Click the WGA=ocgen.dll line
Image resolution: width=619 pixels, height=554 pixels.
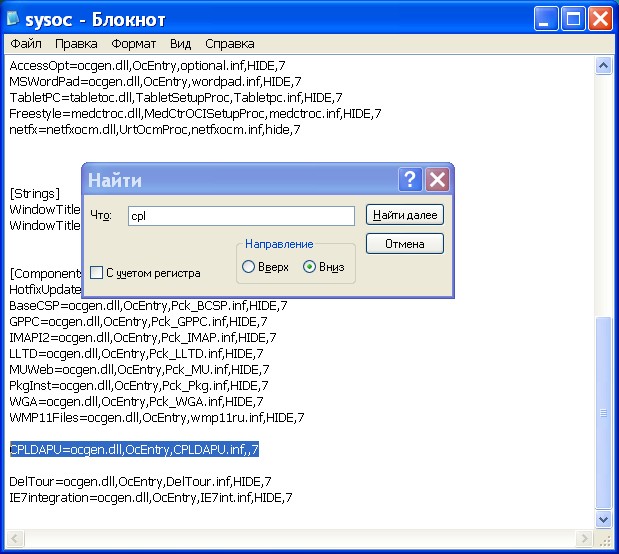(x=136, y=402)
